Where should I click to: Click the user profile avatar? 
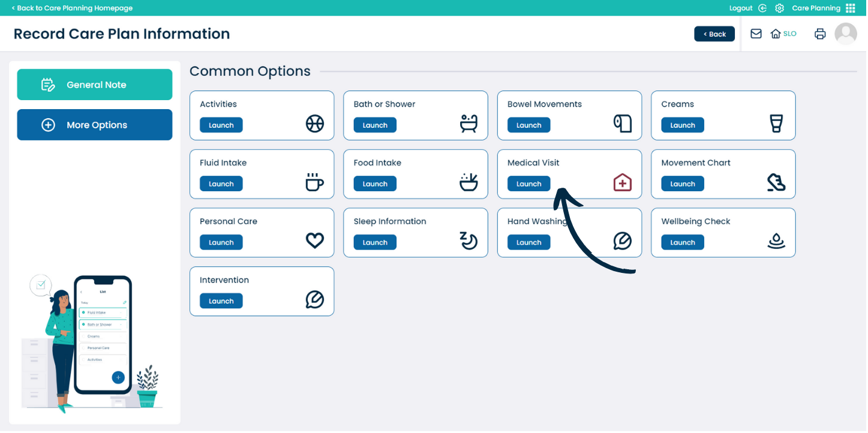[x=846, y=34]
